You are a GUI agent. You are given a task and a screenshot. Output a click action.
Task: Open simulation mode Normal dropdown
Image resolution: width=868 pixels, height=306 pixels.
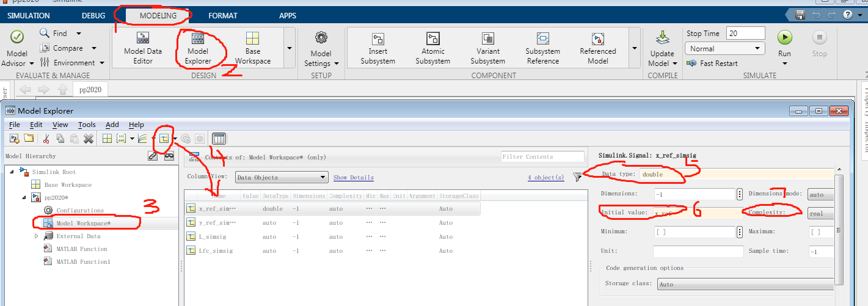tap(725, 48)
